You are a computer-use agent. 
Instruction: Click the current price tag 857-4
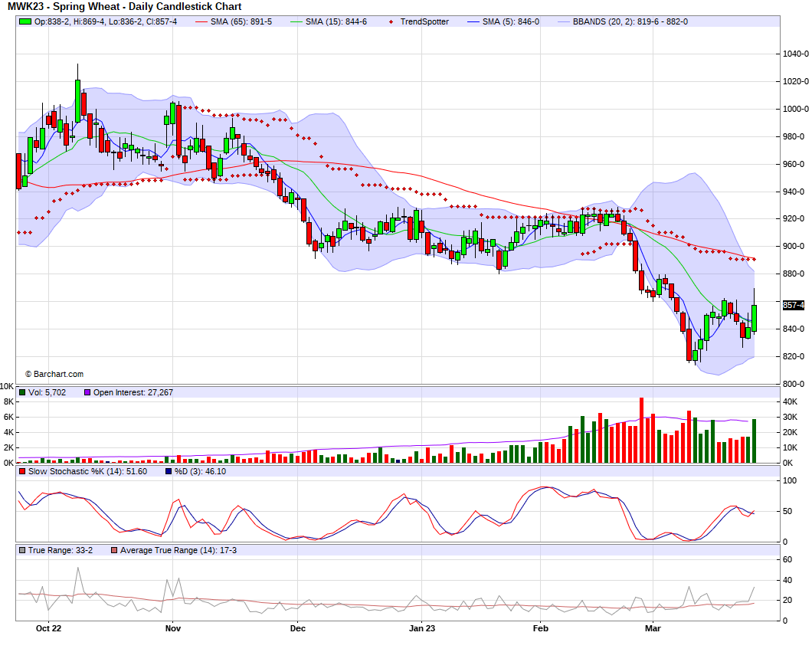point(794,305)
